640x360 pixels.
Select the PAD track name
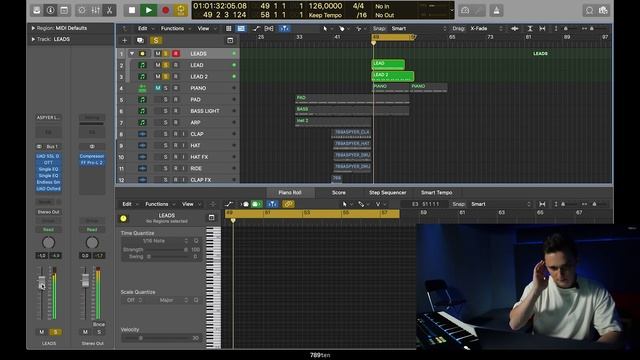point(196,100)
